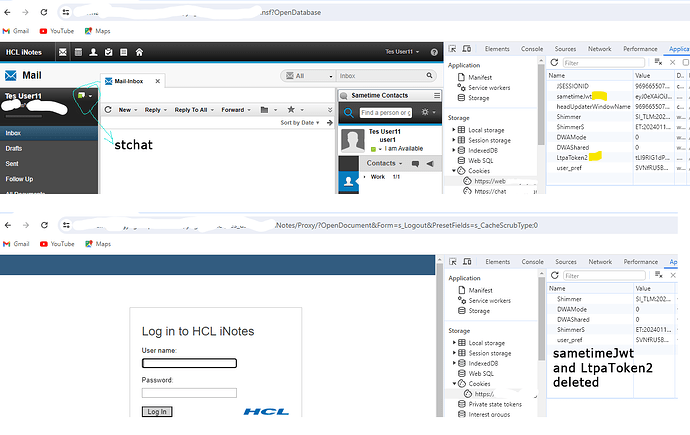Screen dimensions: 690x435
Task: Switch to Sources tab in bottom DevTools
Action: (x=565, y=262)
